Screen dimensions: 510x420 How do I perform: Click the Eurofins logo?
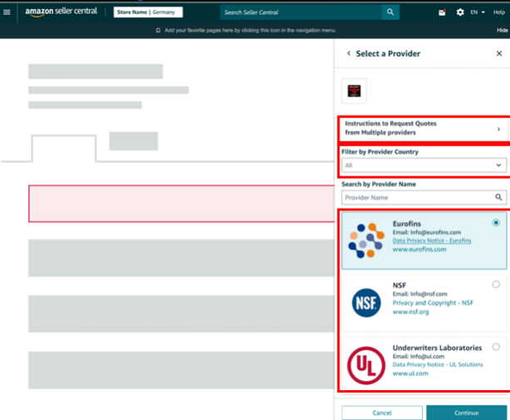pyautogui.click(x=366, y=240)
